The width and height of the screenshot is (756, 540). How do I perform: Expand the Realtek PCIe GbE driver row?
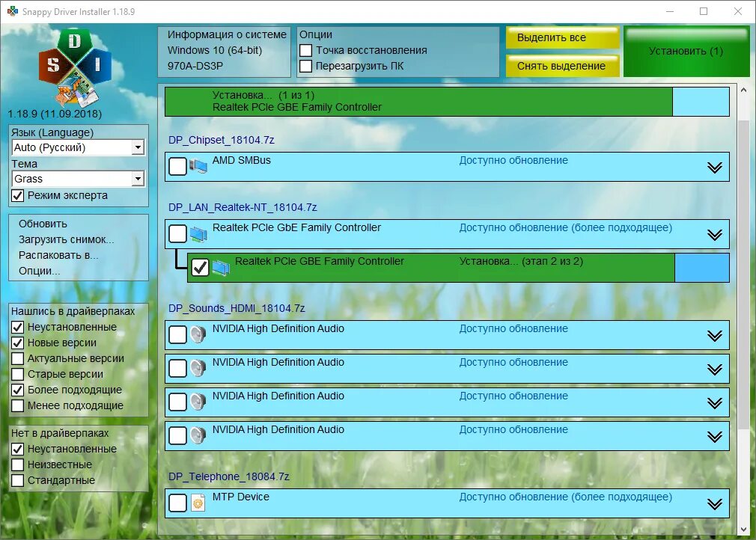click(715, 235)
